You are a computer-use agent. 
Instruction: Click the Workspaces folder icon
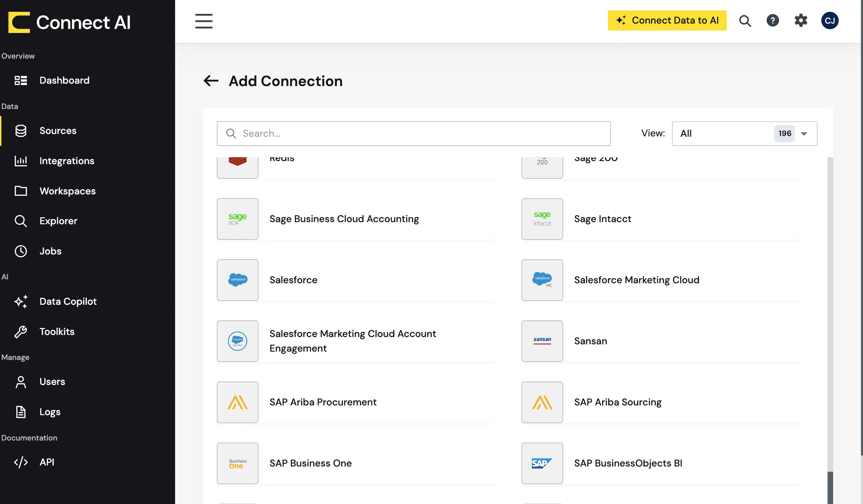click(21, 191)
